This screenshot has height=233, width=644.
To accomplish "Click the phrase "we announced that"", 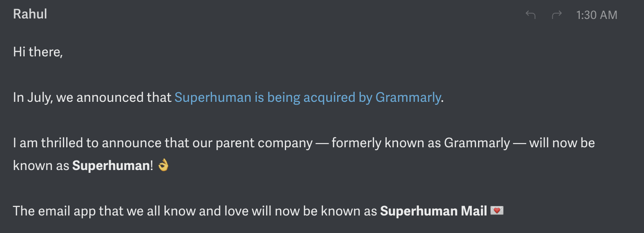I will point(114,98).
